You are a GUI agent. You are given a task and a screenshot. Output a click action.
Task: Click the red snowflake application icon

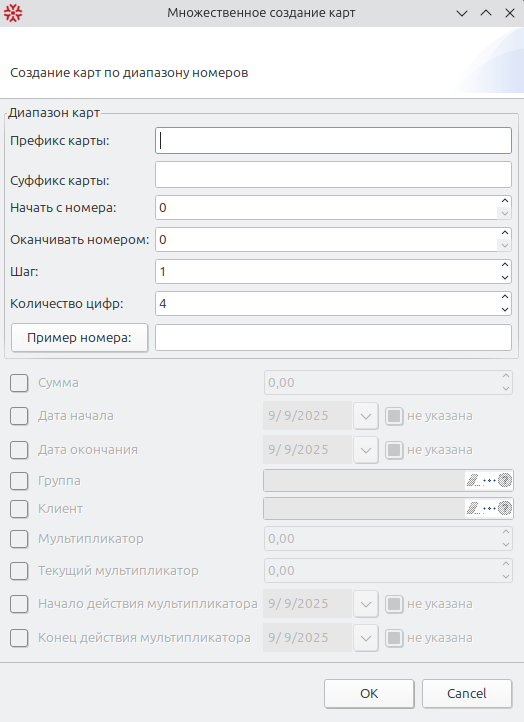[13, 13]
